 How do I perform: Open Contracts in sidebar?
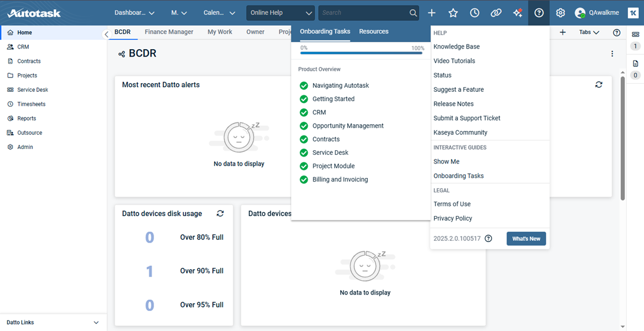point(53,61)
